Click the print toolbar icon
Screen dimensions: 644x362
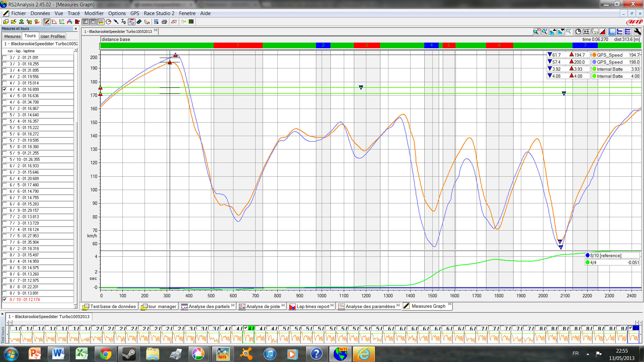click(164, 22)
